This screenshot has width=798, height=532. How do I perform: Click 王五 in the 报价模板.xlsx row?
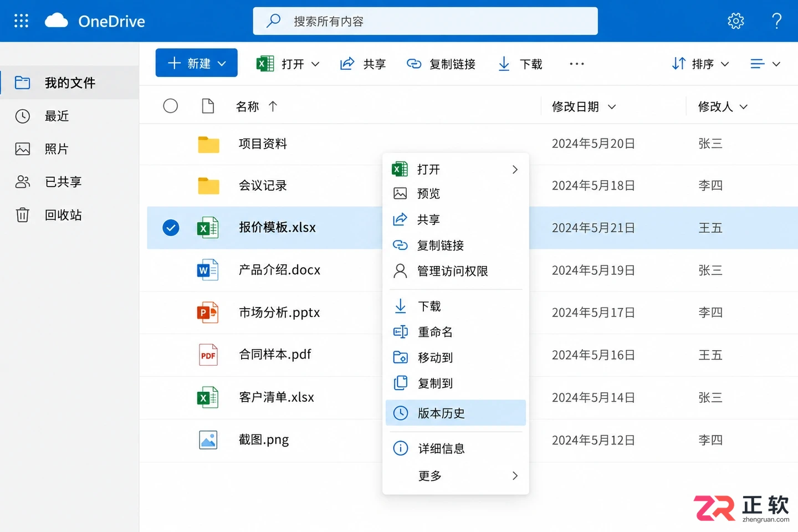(710, 228)
